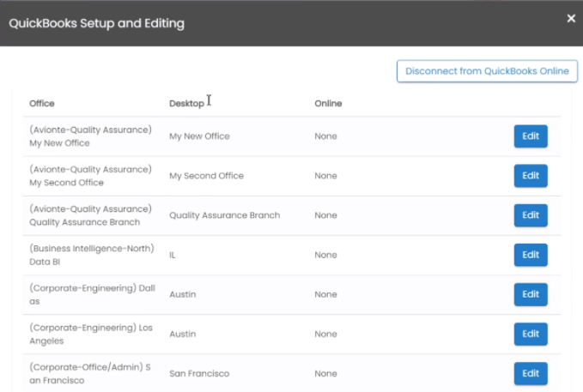Click Online value 'None' in Dallas row
Image resolution: width=583 pixels, height=392 pixels.
[x=325, y=294]
